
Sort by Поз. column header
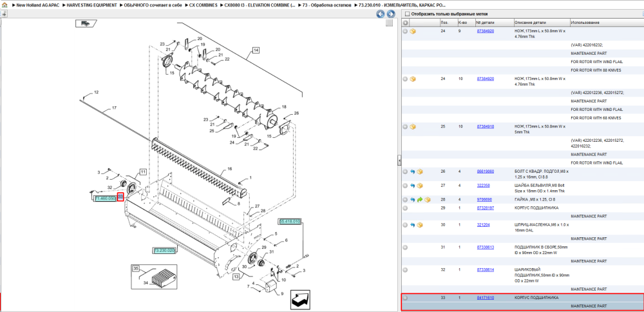tap(448, 22)
